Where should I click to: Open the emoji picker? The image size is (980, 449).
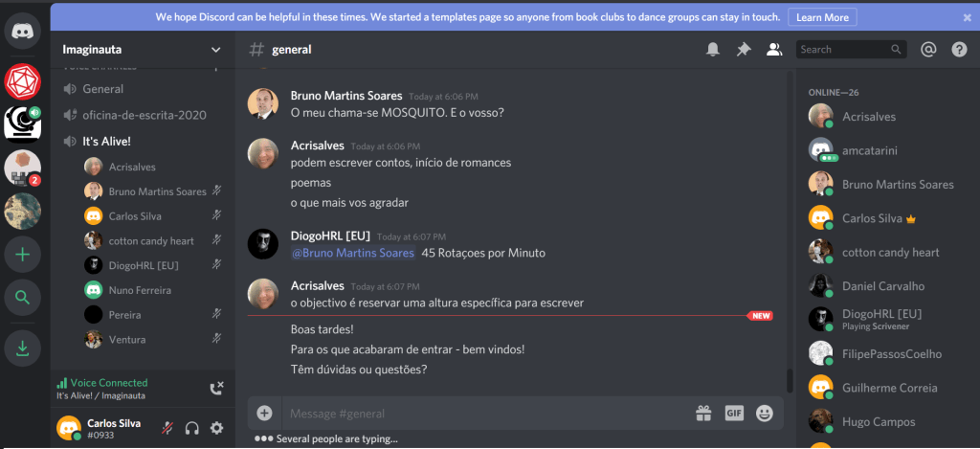(x=764, y=414)
